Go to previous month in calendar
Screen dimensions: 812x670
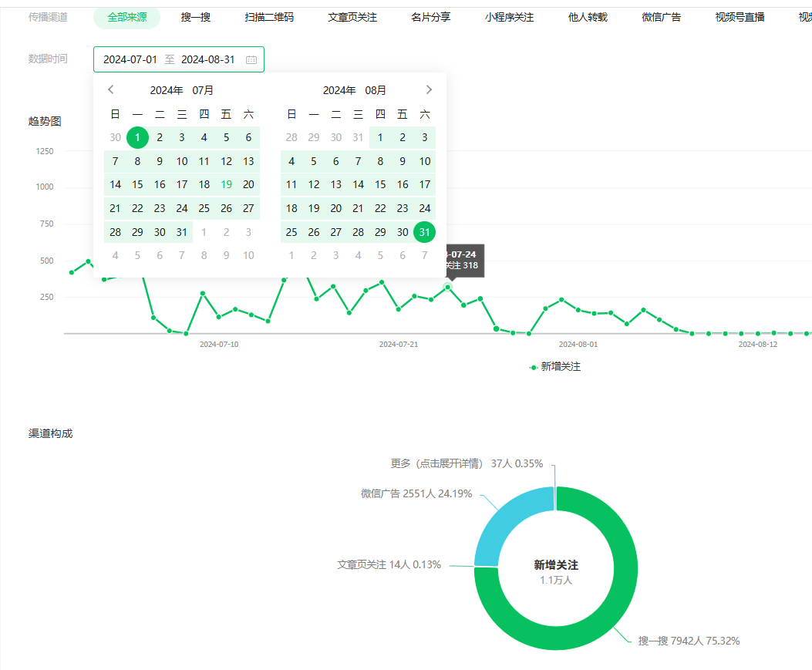coord(111,89)
